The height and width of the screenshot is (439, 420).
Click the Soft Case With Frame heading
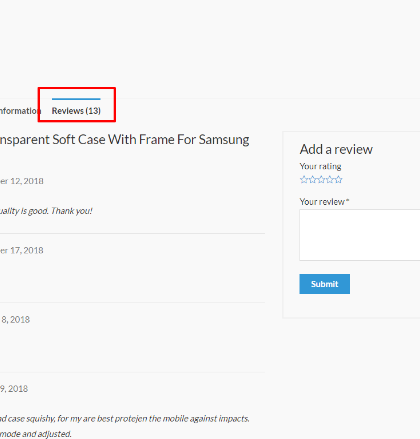click(124, 140)
